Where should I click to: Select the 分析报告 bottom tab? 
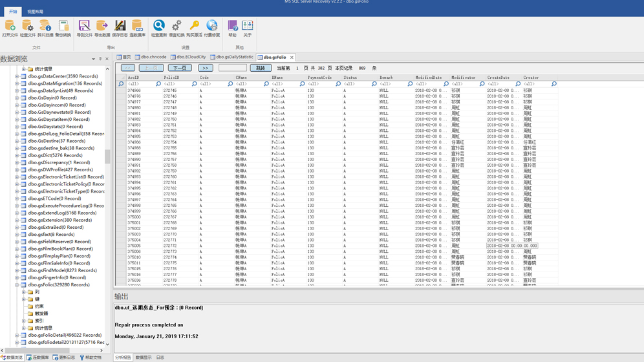[123, 357]
